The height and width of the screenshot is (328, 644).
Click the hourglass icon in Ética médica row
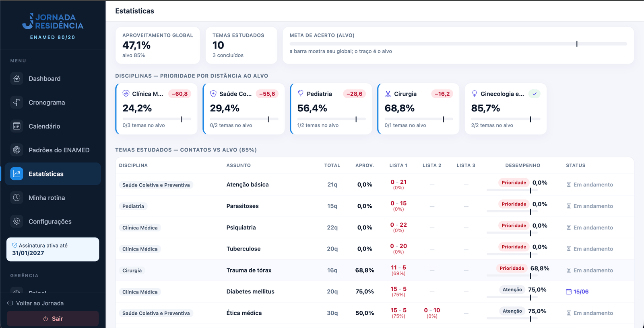(x=569, y=313)
